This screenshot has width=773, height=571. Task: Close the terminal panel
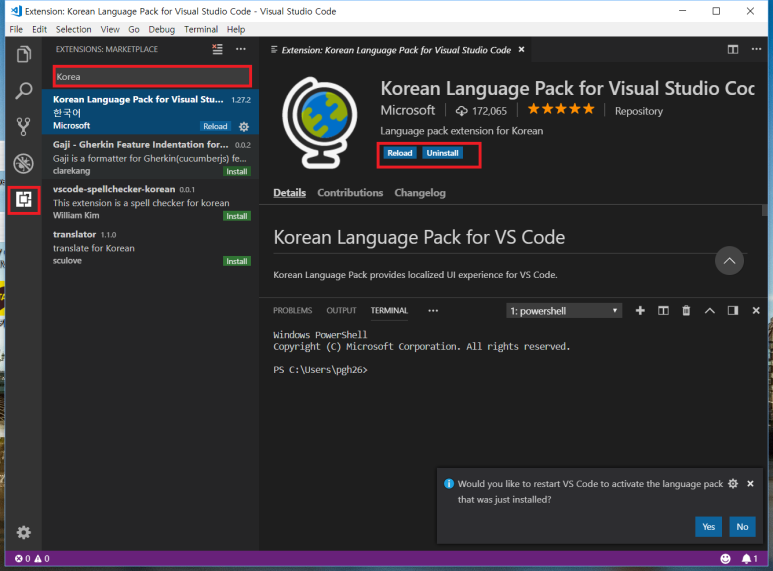tap(756, 311)
